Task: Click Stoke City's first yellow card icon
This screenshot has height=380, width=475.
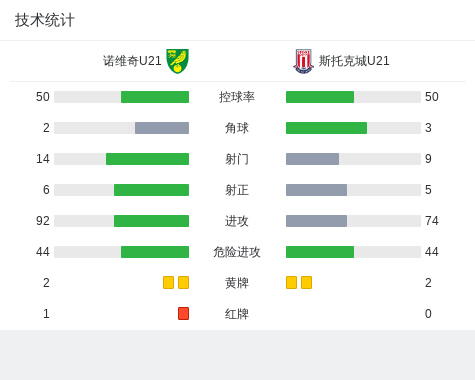Action: 291,283
